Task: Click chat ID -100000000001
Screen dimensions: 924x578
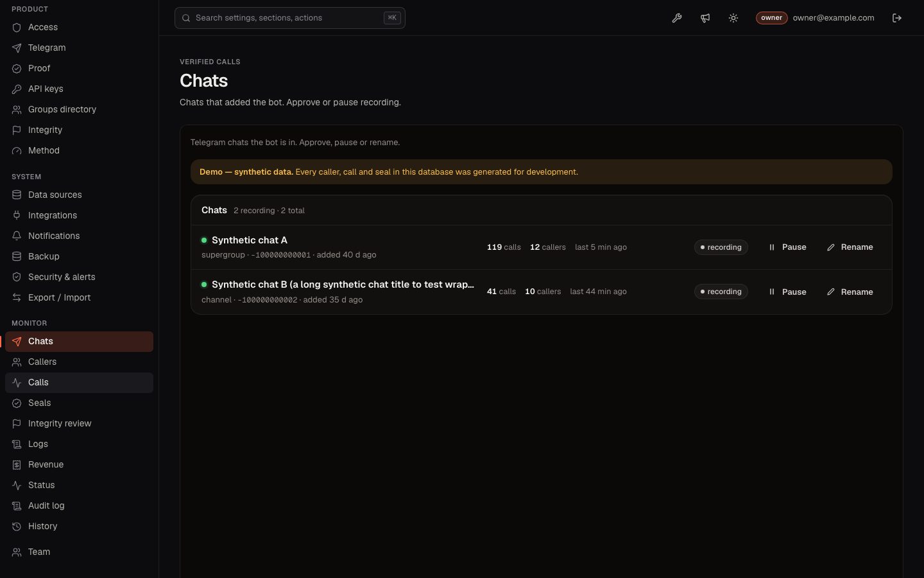Action: tap(281, 255)
